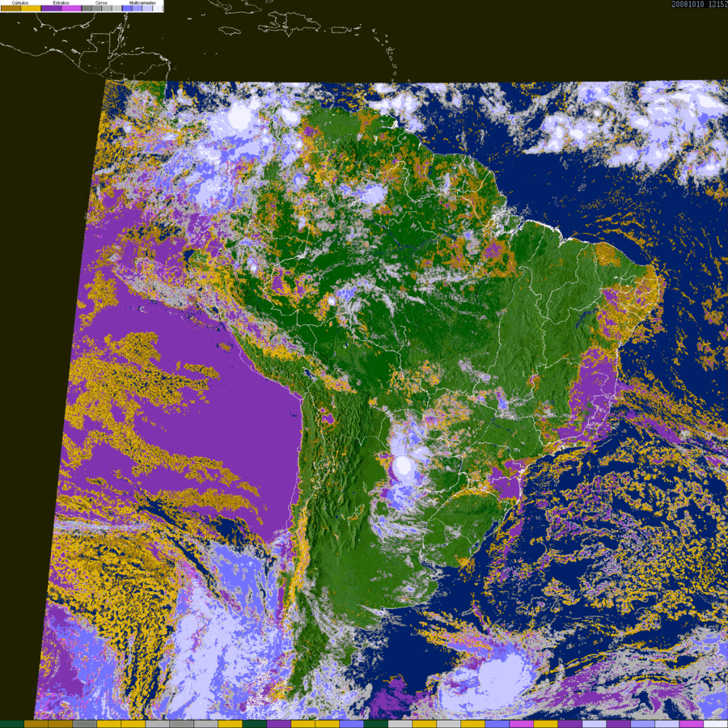Click the Jamaica island outline
This screenshot has height=728, width=728.
228,31
